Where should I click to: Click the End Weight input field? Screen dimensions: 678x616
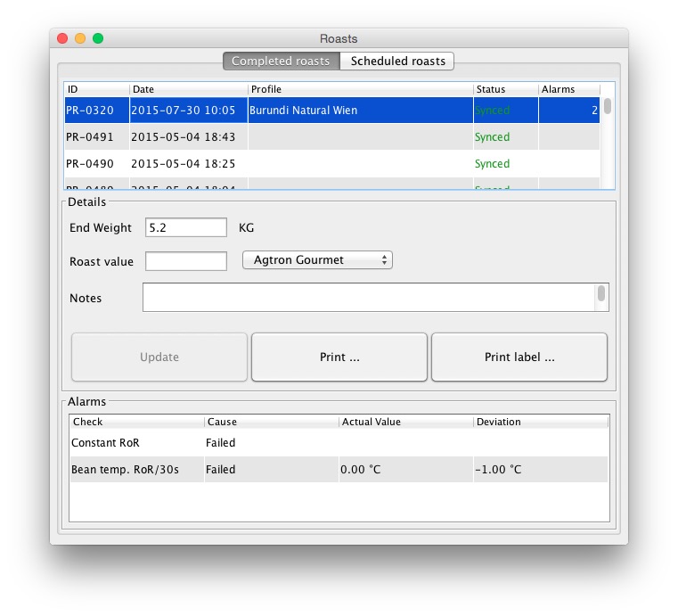(x=186, y=227)
